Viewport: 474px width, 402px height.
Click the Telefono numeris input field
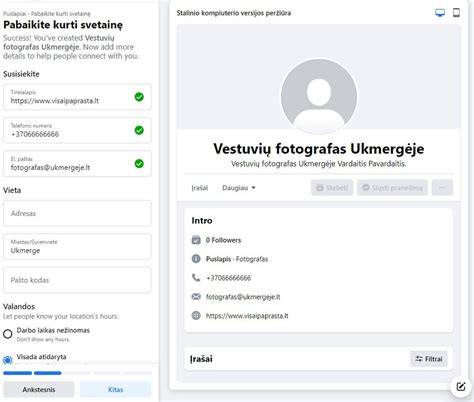77,130
